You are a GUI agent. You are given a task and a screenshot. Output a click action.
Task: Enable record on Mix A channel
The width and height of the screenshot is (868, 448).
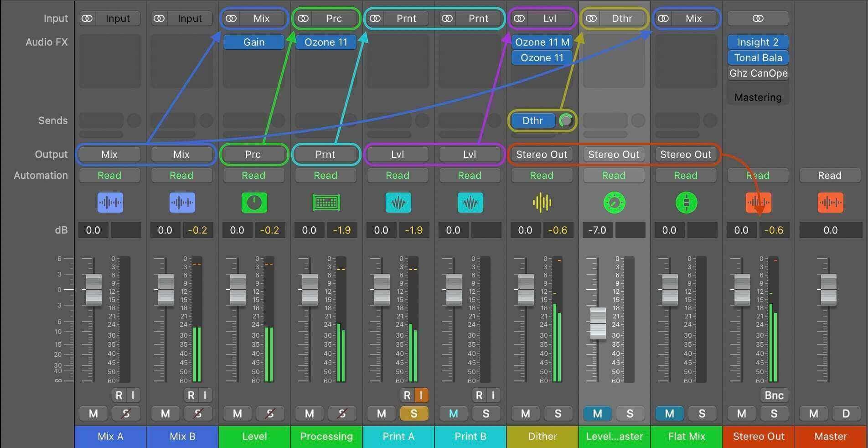(119, 396)
